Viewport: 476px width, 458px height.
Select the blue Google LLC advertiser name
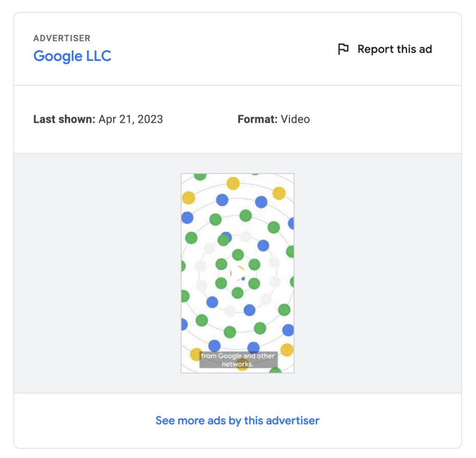coord(72,56)
